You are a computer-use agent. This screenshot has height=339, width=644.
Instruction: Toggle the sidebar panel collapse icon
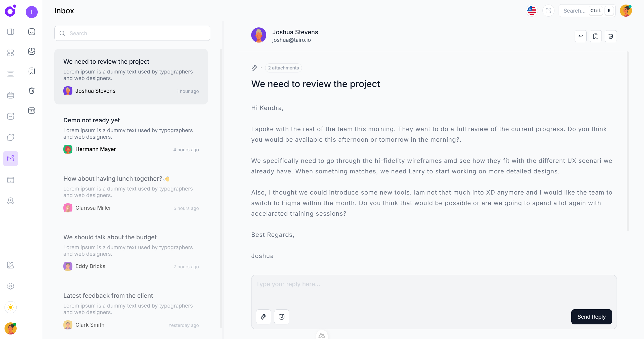point(10,32)
